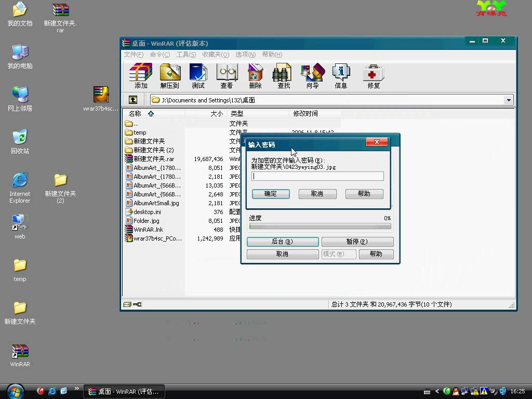Select 新建文件夹.rar archive on desktop
532x399 pixels.
60,18
